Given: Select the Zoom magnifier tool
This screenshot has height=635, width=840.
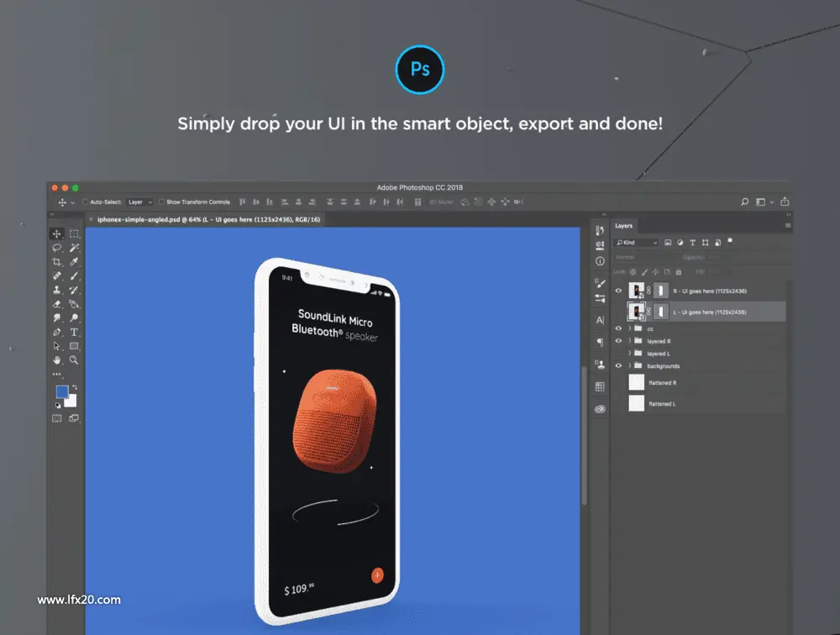Looking at the screenshot, I should (x=74, y=360).
